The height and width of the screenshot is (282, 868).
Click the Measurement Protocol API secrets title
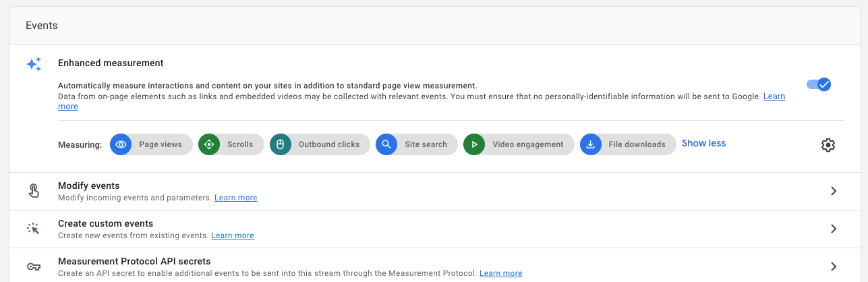click(x=134, y=261)
